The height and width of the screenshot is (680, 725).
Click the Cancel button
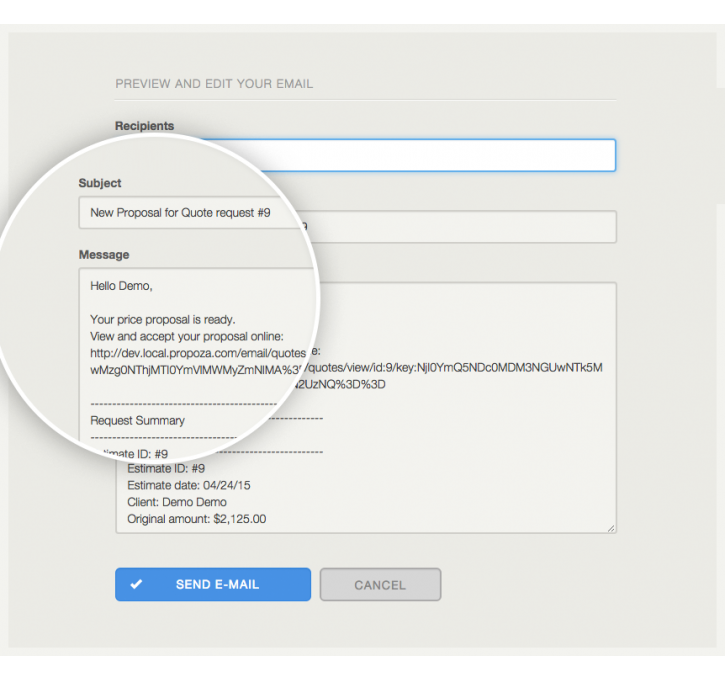click(x=380, y=585)
